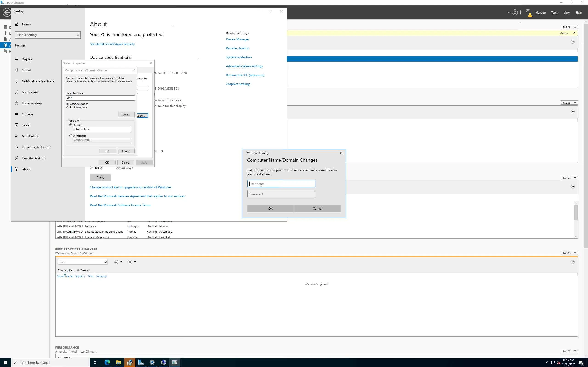588x367 pixels.
Task: Click Cancel in Windows Security dialog
Action: pyautogui.click(x=317, y=209)
